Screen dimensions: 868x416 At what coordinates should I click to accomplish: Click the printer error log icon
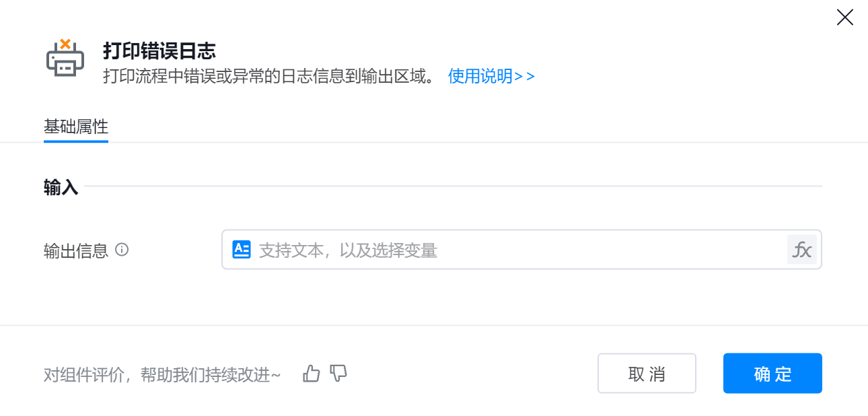[65, 58]
